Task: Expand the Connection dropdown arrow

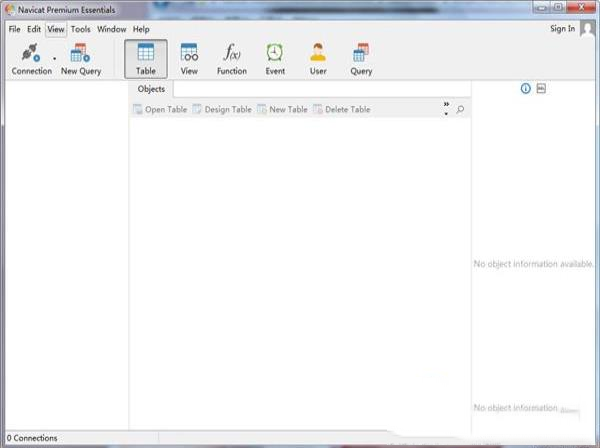Action: [x=55, y=59]
